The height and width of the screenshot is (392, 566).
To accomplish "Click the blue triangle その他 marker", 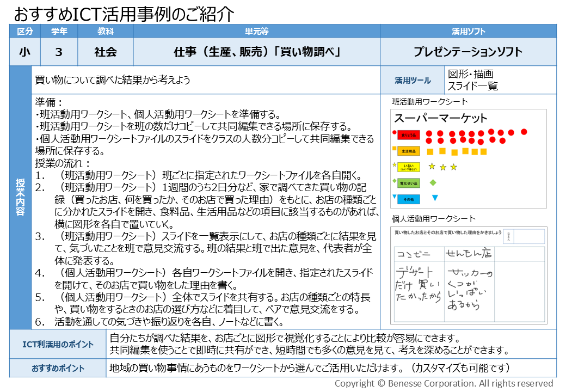I will (435, 198).
